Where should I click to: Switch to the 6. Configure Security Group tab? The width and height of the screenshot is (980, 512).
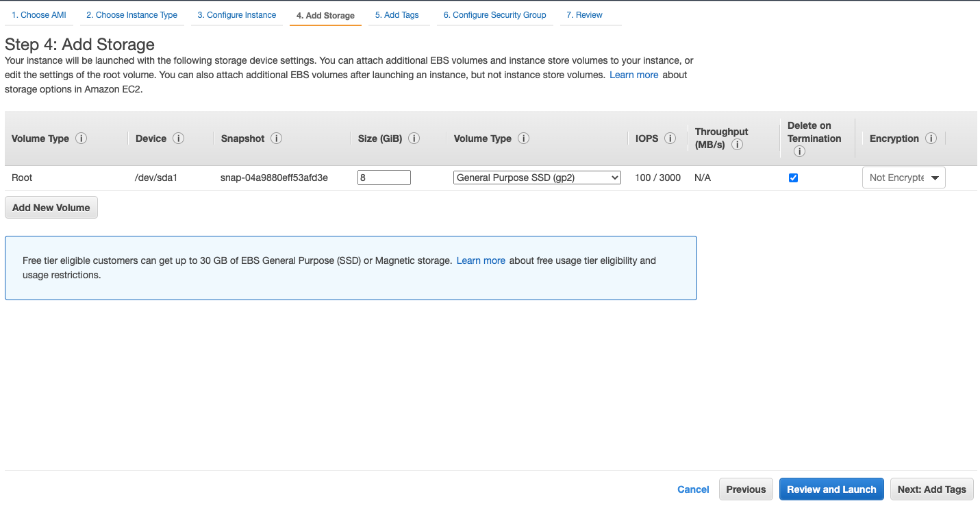point(494,15)
